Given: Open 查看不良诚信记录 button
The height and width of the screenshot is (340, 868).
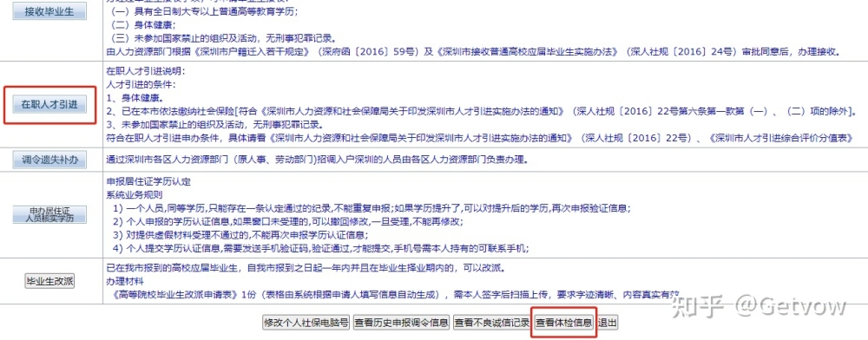Looking at the screenshot, I should tap(491, 323).
